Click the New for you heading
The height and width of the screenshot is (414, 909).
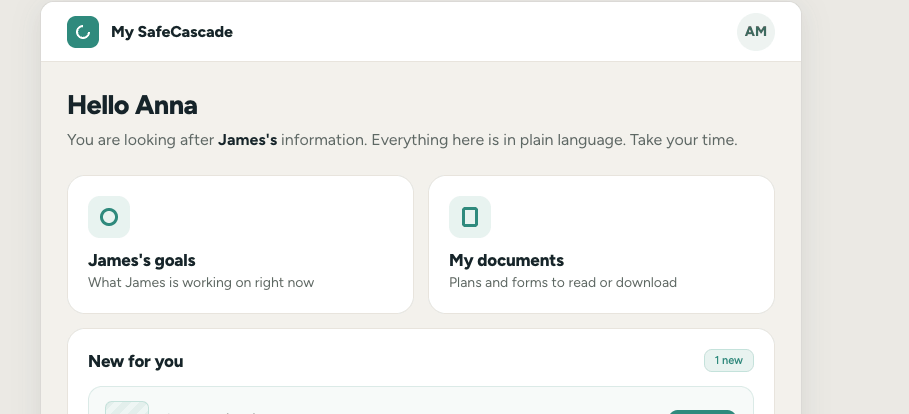[136, 361]
